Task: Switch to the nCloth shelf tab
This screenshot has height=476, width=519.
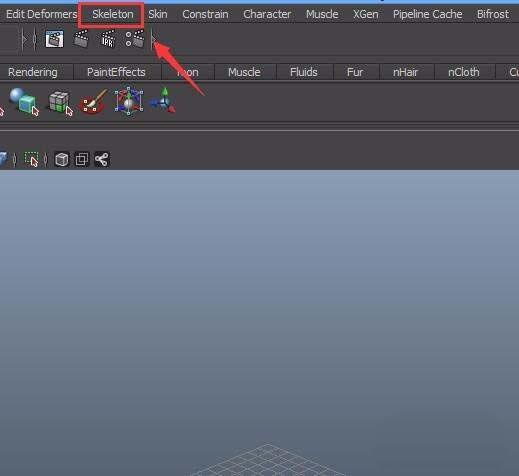Action: pyautogui.click(x=464, y=72)
